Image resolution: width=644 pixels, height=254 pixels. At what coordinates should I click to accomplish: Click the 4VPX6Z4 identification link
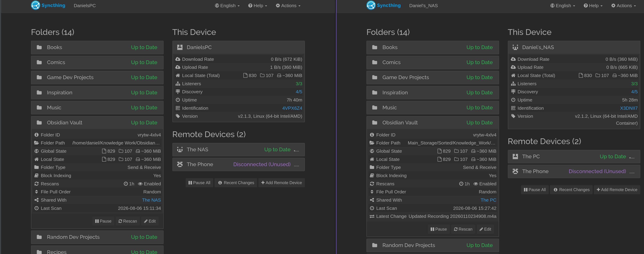click(292, 108)
